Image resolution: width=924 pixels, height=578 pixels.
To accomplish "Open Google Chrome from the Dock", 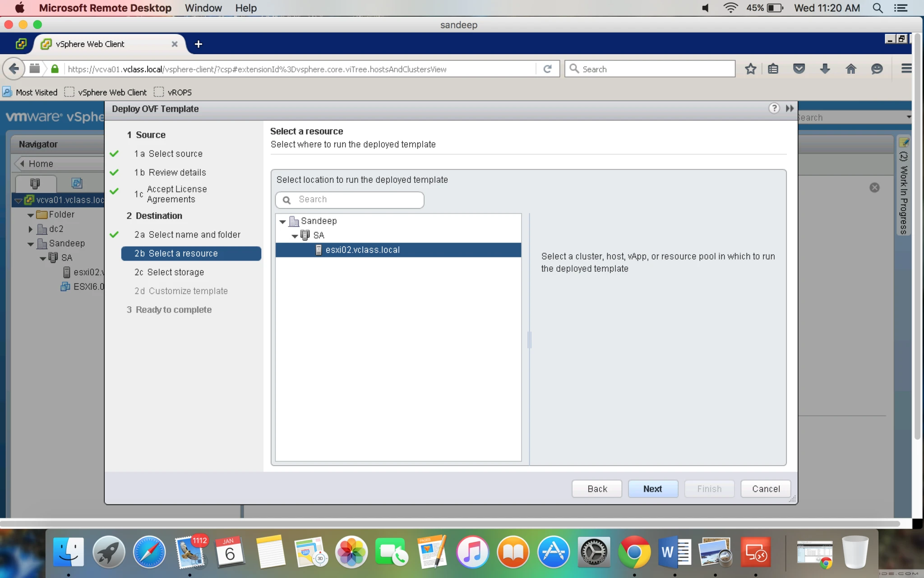I will point(634,552).
